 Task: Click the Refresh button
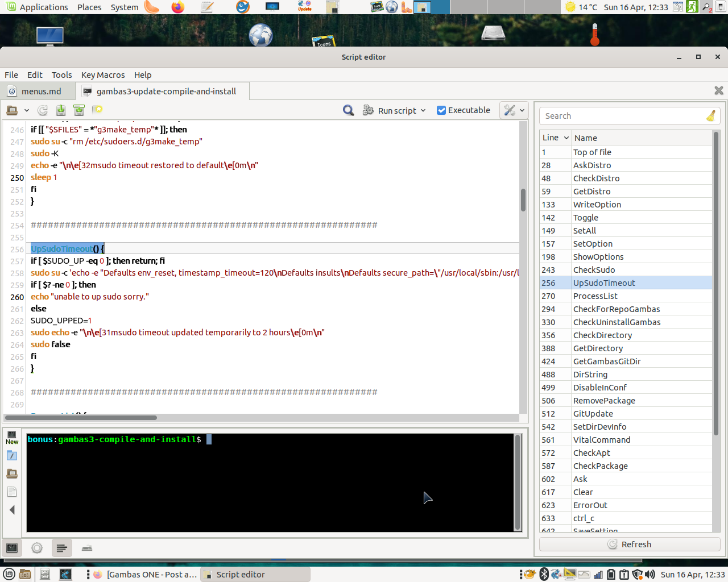click(630, 544)
